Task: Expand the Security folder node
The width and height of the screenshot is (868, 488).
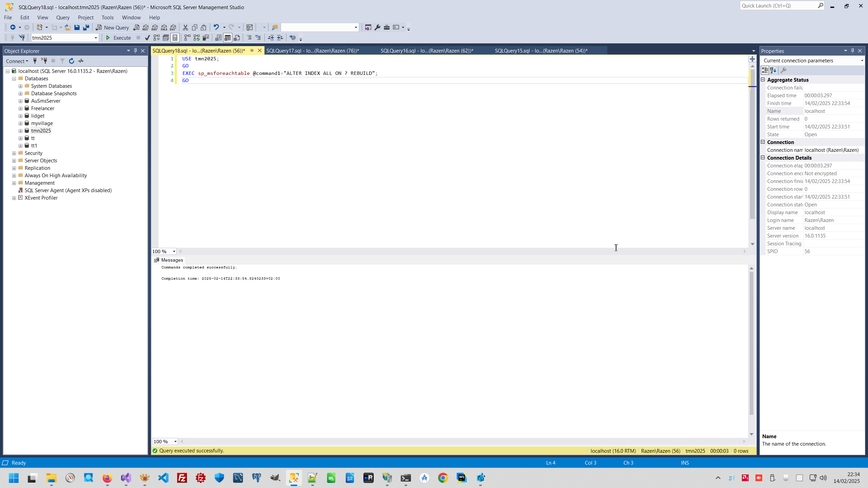Action: click(14, 153)
